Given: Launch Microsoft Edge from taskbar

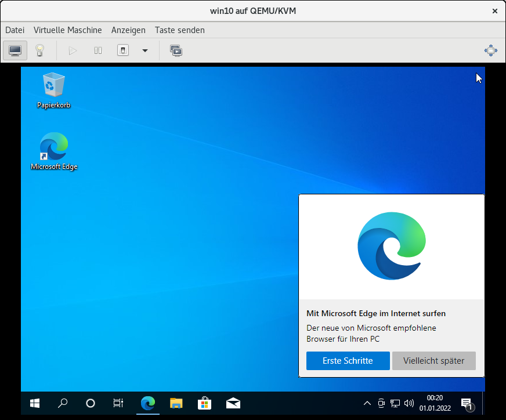Looking at the screenshot, I should point(148,403).
